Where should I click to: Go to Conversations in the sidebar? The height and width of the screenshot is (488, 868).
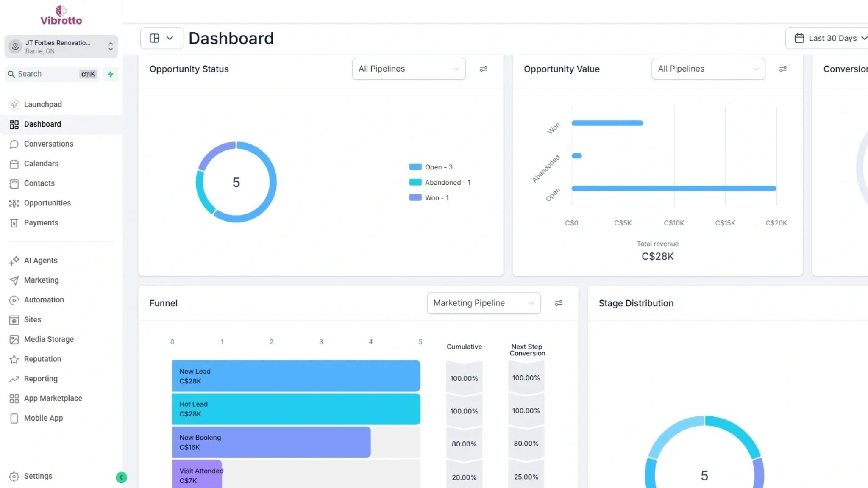tap(48, 144)
